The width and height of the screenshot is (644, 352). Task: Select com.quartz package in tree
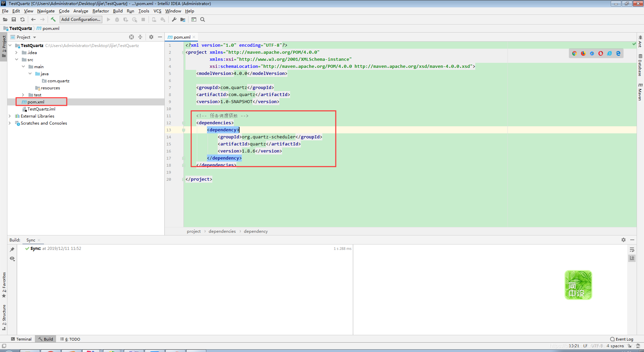[58, 81]
